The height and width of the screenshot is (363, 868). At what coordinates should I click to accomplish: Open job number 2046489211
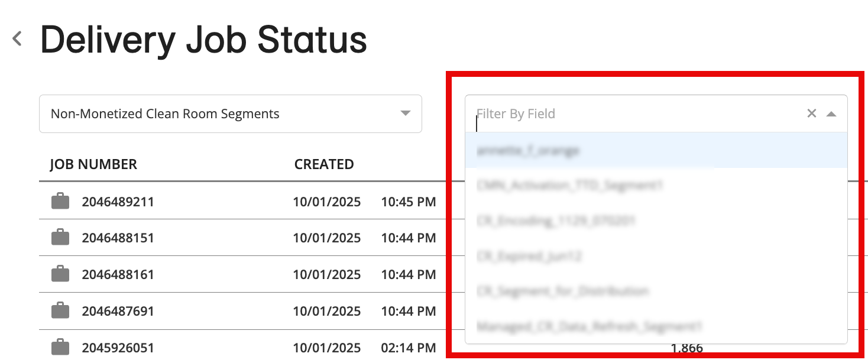click(118, 202)
